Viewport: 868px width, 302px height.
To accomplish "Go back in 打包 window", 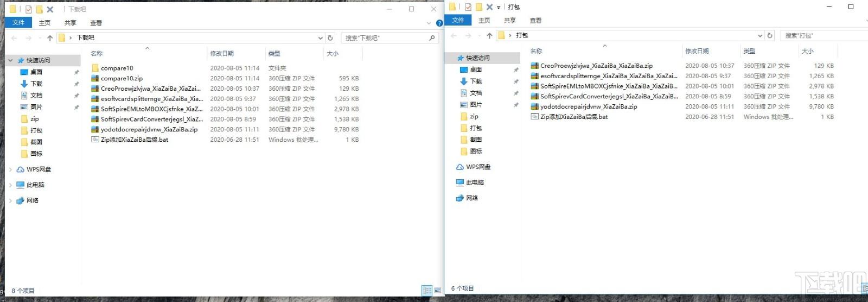I will click(454, 35).
